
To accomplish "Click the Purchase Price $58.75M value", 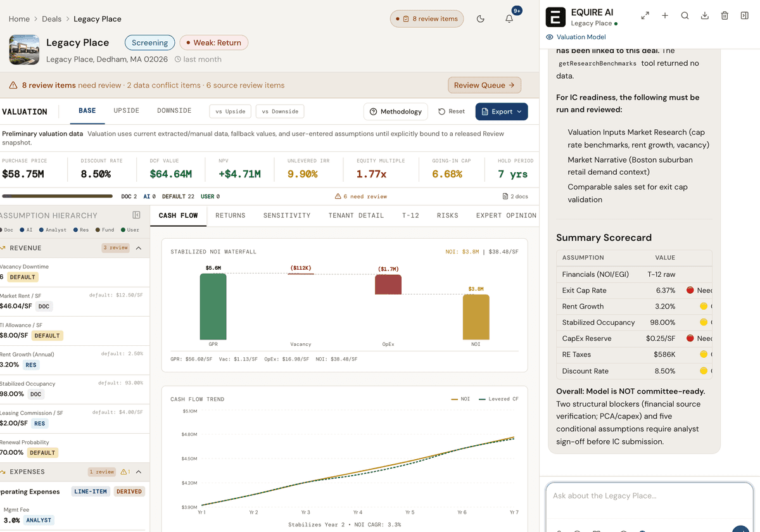I will pyautogui.click(x=23, y=174).
